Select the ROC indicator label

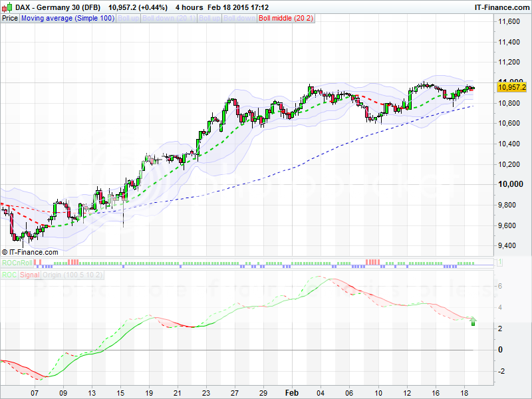(9, 274)
